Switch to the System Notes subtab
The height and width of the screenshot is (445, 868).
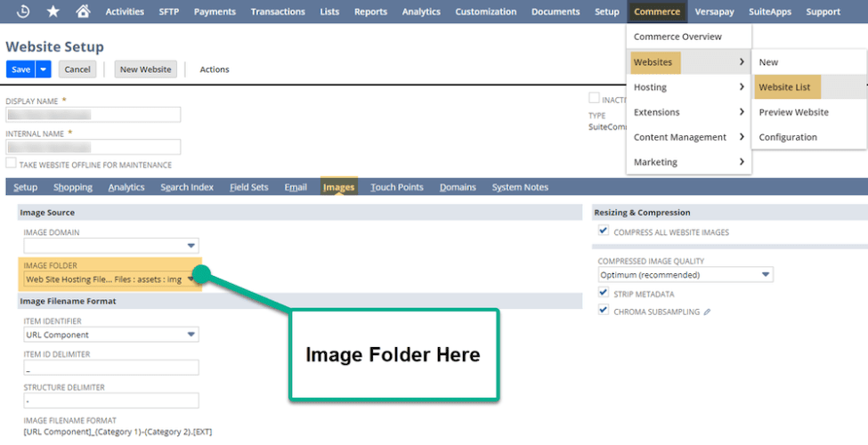coord(521,187)
